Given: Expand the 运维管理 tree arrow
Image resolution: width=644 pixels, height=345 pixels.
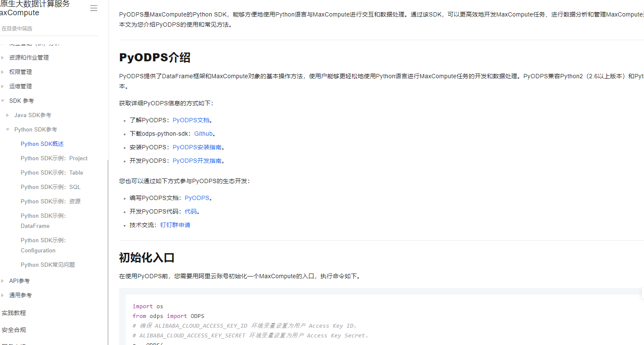Looking at the screenshot, I should click(3, 86).
